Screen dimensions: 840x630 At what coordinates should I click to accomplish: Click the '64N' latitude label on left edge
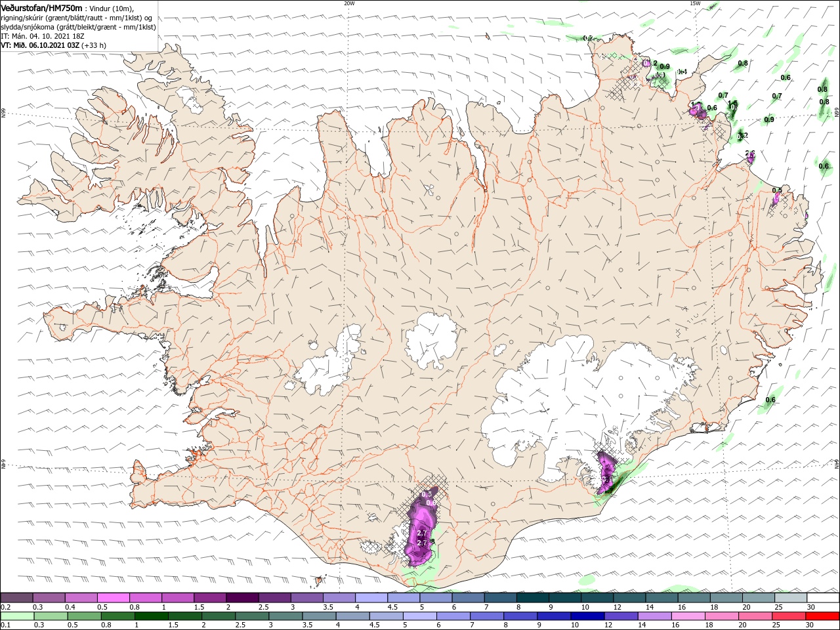click(3, 465)
